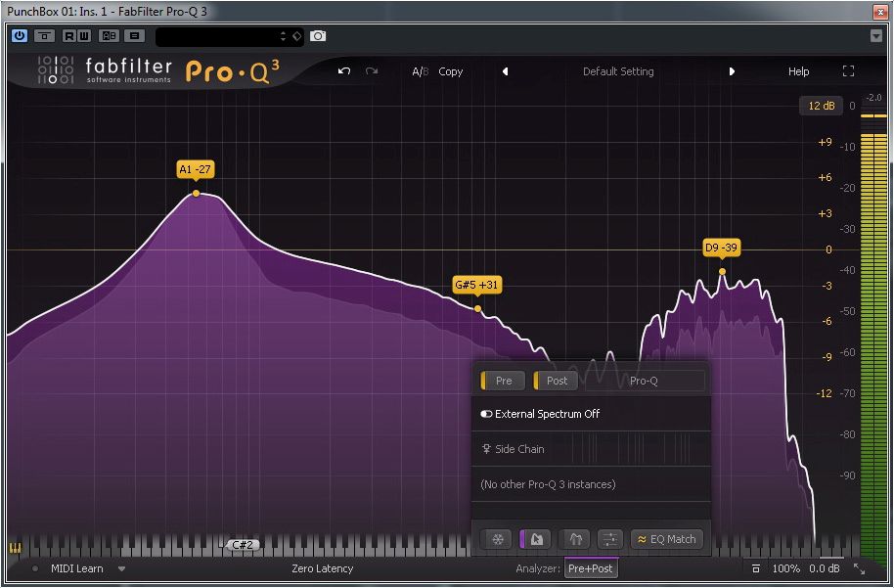Image resolution: width=894 pixels, height=588 pixels.
Task: Switch between A/B states
Action: point(421,71)
